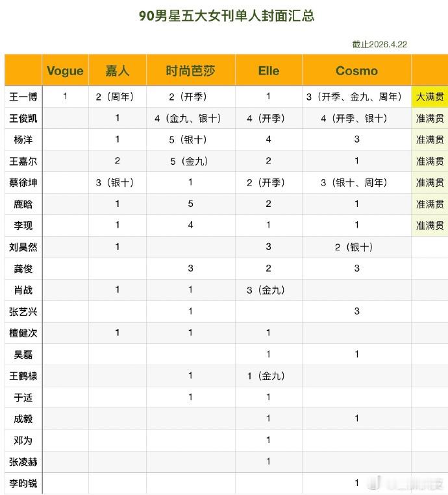Click the cell 4（开季、银十）

(x=356, y=118)
